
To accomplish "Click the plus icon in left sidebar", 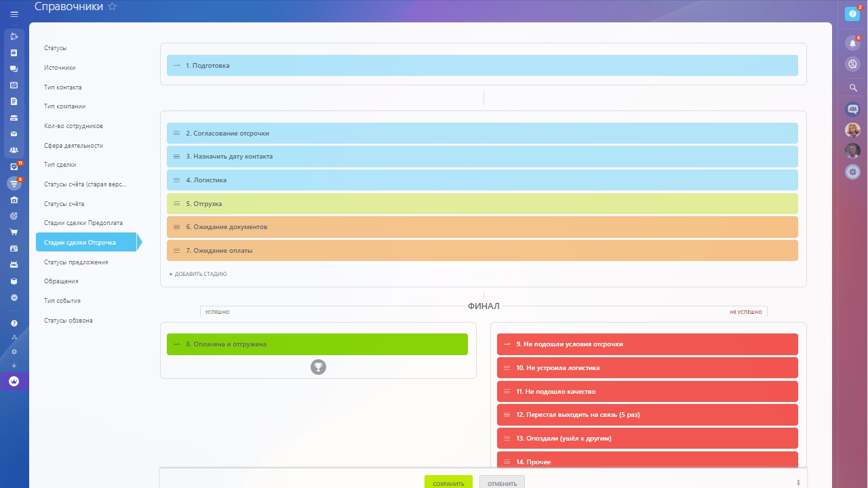I will (14, 366).
